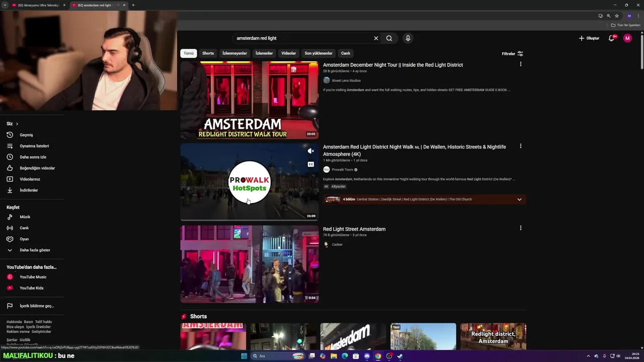
Task: Click the Prowalk preview progress bar
Action: 250,220
